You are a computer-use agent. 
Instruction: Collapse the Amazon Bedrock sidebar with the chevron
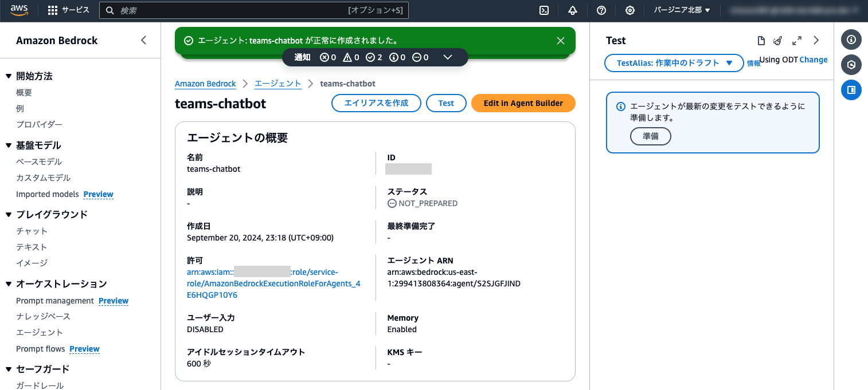[143, 40]
